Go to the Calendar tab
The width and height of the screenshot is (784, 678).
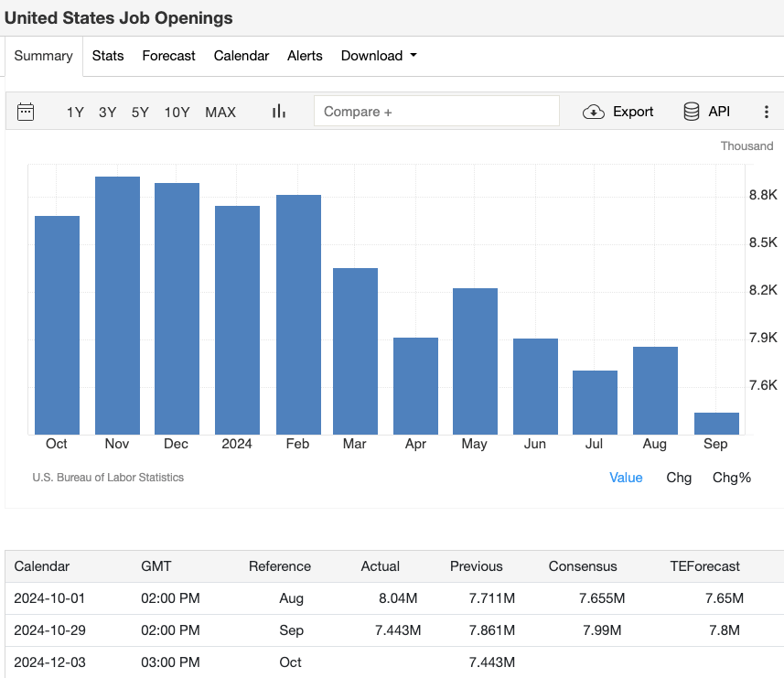point(242,56)
